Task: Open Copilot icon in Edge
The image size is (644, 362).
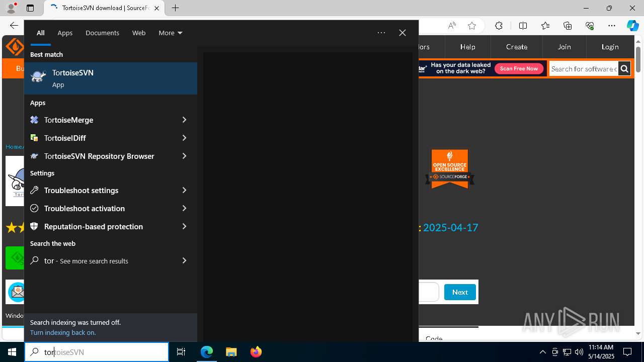Action: [632, 26]
